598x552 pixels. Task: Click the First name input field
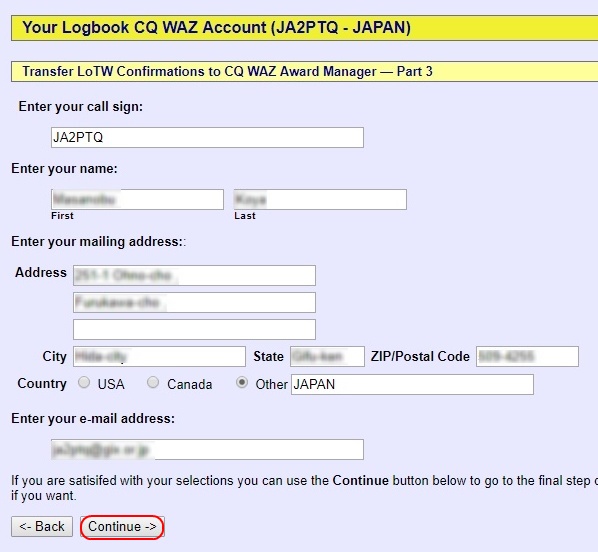137,200
